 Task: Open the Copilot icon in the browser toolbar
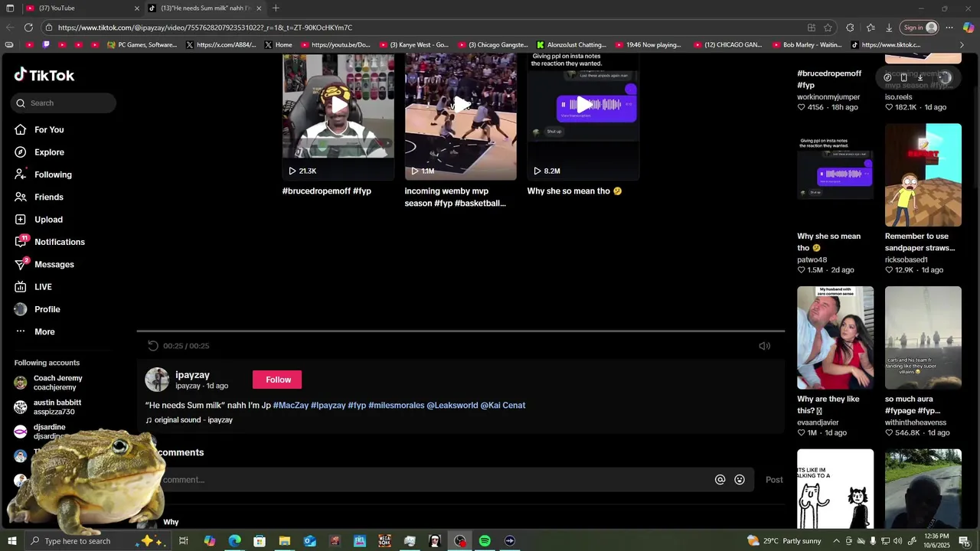point(968,28)
